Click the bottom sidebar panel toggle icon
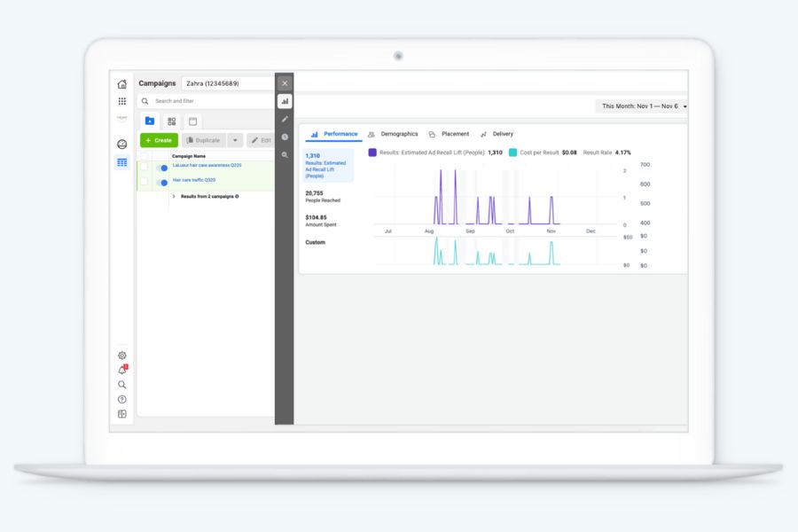The image size is (798, 532). tap(122, 414)
